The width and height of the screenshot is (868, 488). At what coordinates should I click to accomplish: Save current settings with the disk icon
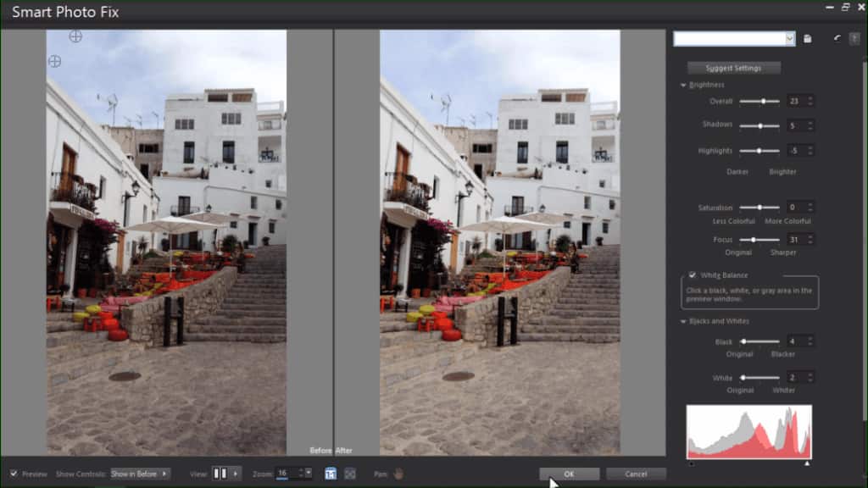click(x=807, y=38)
